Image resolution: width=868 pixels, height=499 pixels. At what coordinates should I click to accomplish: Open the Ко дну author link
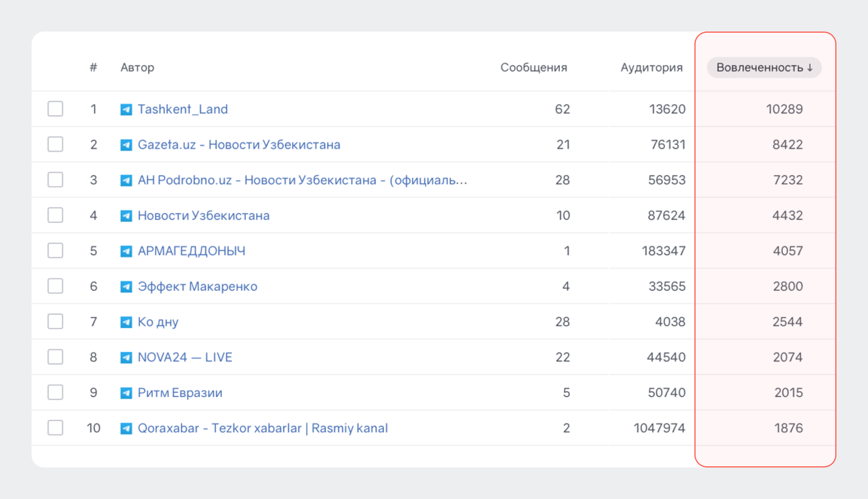click(158, 322)
